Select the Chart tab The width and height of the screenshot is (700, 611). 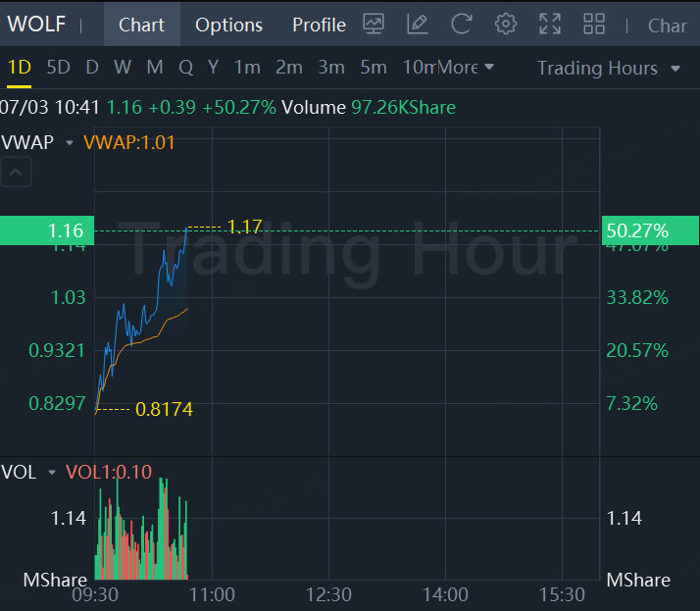click(x=142, y=25)
